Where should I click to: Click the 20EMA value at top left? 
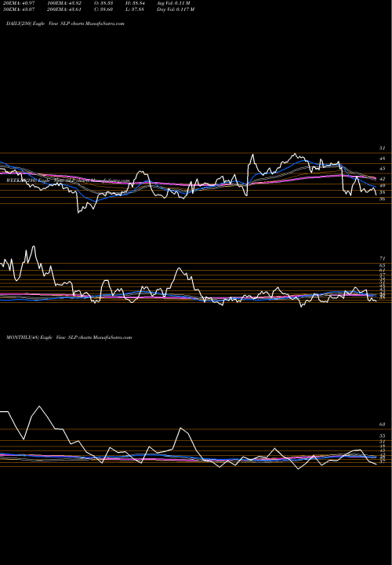(18, 3)
